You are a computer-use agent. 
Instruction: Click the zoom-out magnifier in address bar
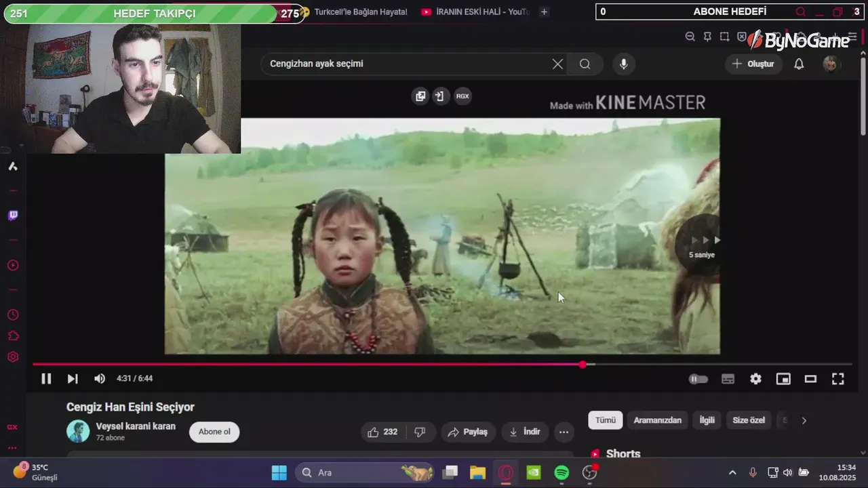coord(690,37)
